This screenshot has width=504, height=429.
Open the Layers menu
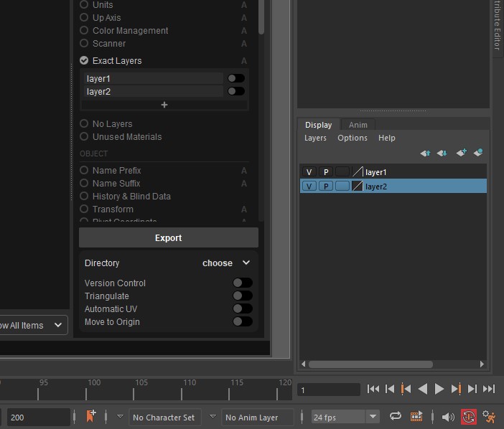coord(315,138)
